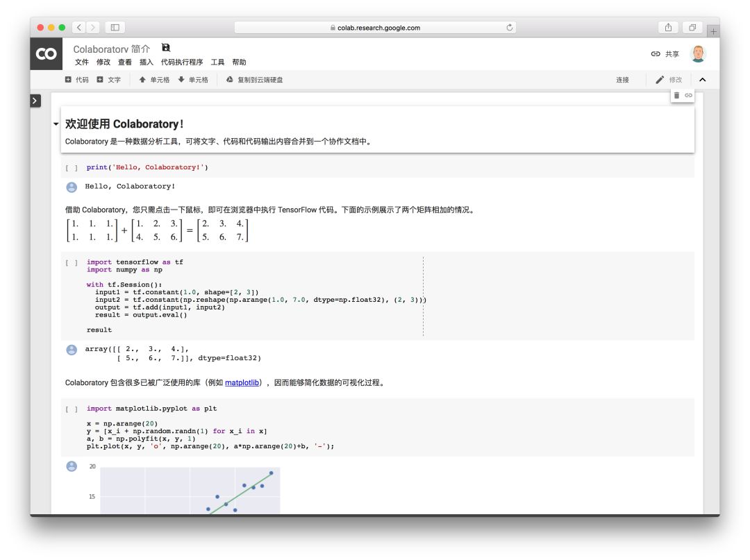The height and width of the screenshot is (560, 750).
Task: Click the Colaboratory CO logo
Action: [x=47, y=53]
